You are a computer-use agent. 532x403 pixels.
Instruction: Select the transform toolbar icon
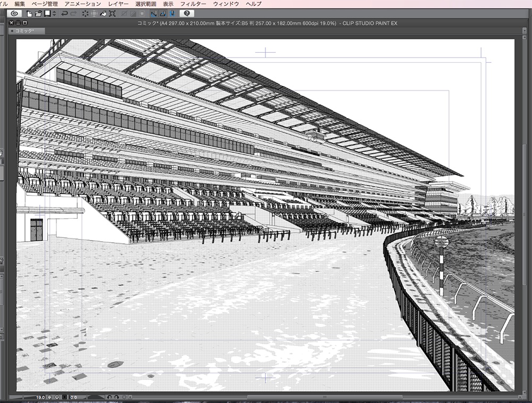pos(113,13)
